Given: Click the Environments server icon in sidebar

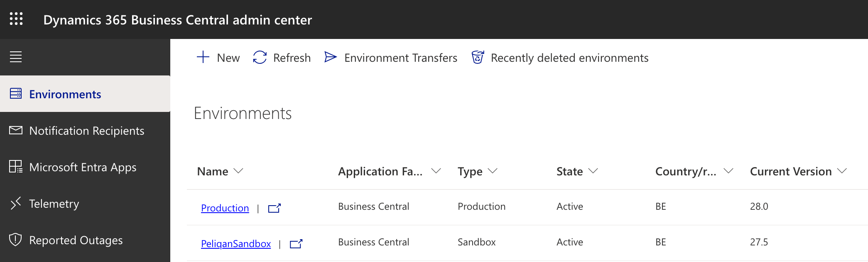Looking at the screenshot, I should (x=16, y=94).
